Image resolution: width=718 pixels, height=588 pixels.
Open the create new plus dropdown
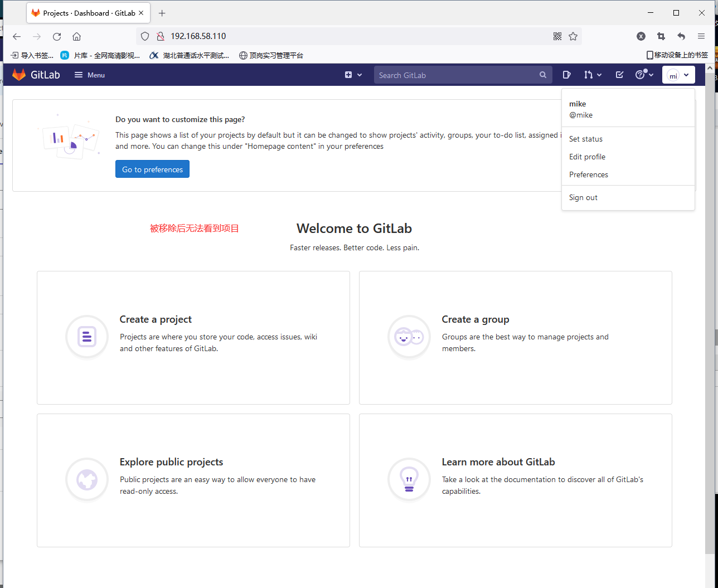pyautogui.click(x=353, y=75)
